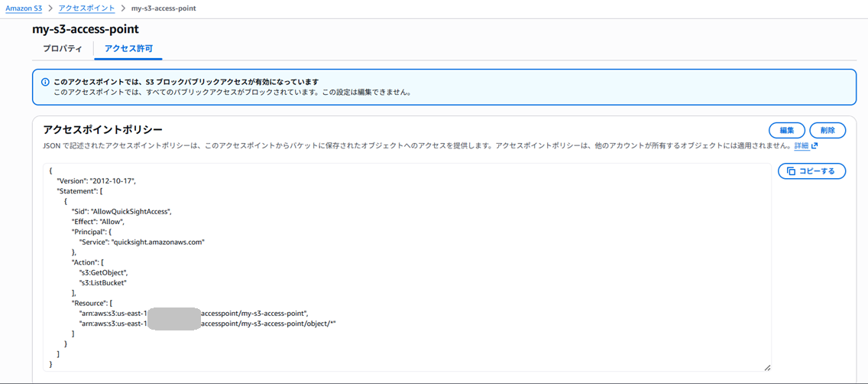Click the "Sid": "AllowQuickSightAccess" line
This screenshot has height=384, width=868.
click(x=121, y=212)
